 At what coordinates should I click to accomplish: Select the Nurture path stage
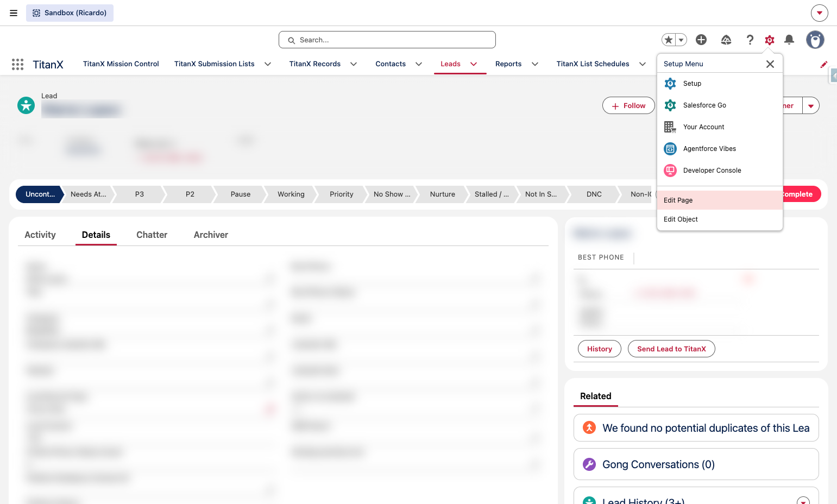443,194
